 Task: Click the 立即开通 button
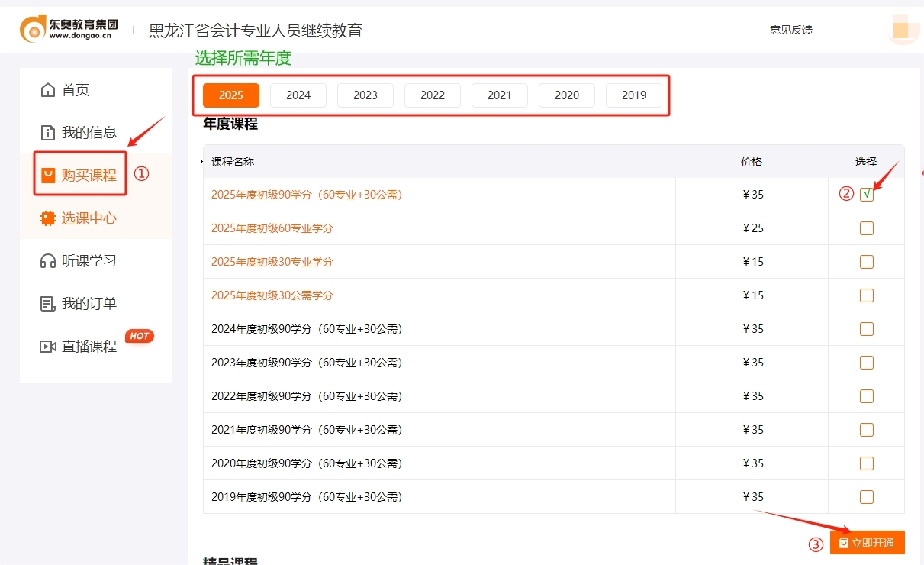867,543
